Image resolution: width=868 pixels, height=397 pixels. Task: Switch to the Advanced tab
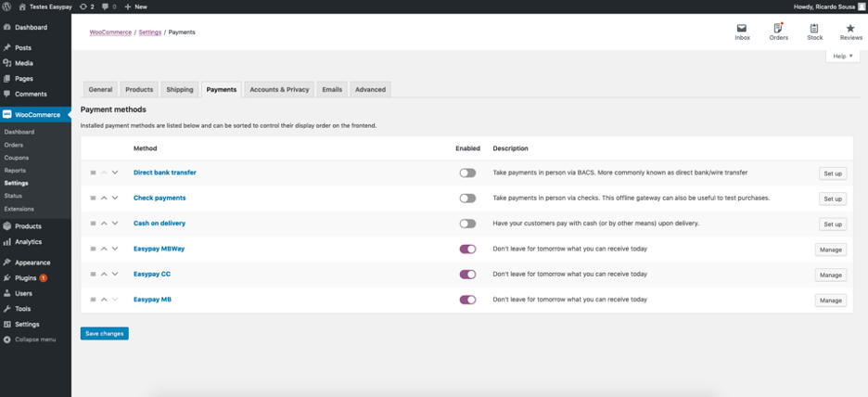pyautogui.click(x=370, y=89)
